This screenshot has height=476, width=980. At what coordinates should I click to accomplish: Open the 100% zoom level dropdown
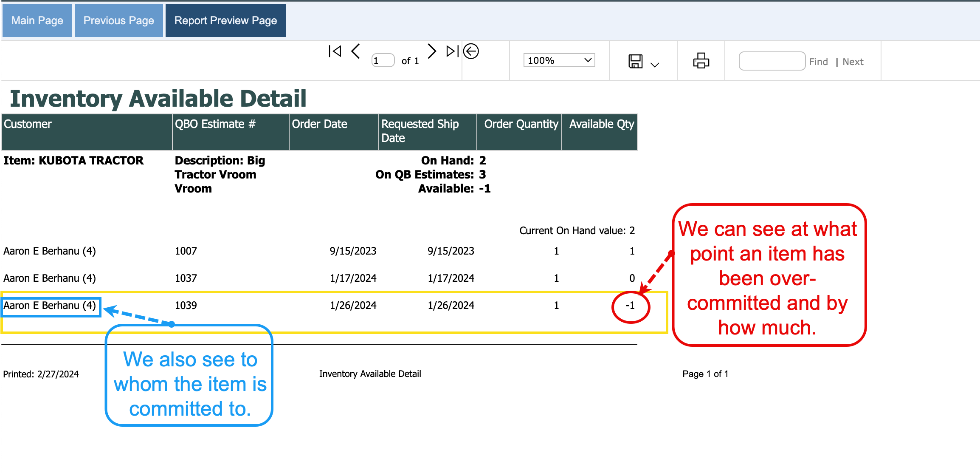tap(559, 60)
